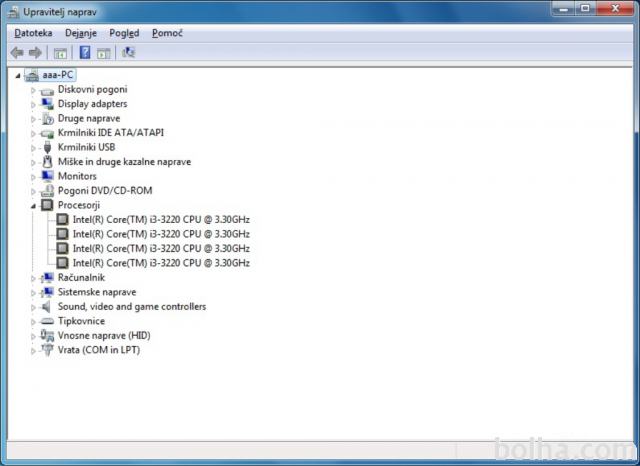Click the show/hide console tree icon
This screenshot has height=466, width=640.
60,52
